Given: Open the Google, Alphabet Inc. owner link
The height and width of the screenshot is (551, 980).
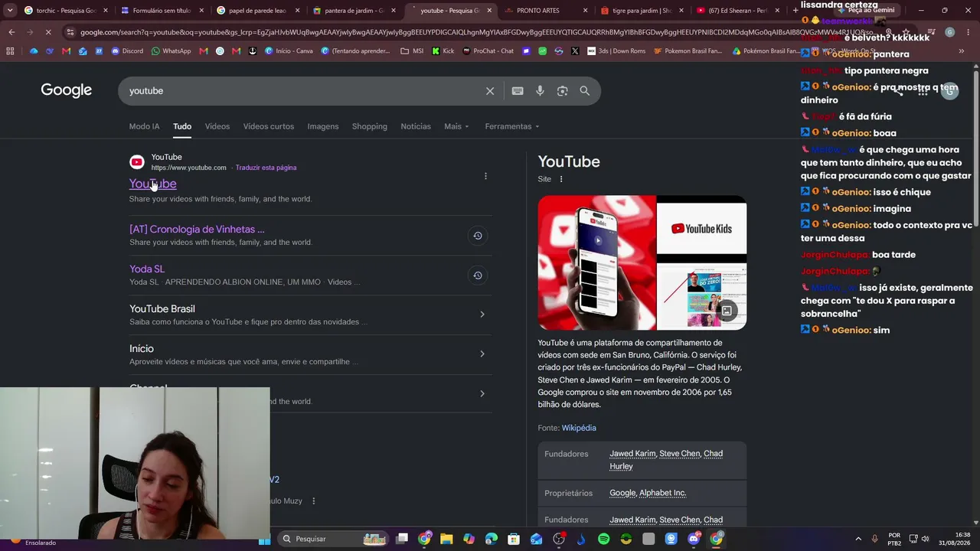Looking at the screenshot, I should click(648, 494).
